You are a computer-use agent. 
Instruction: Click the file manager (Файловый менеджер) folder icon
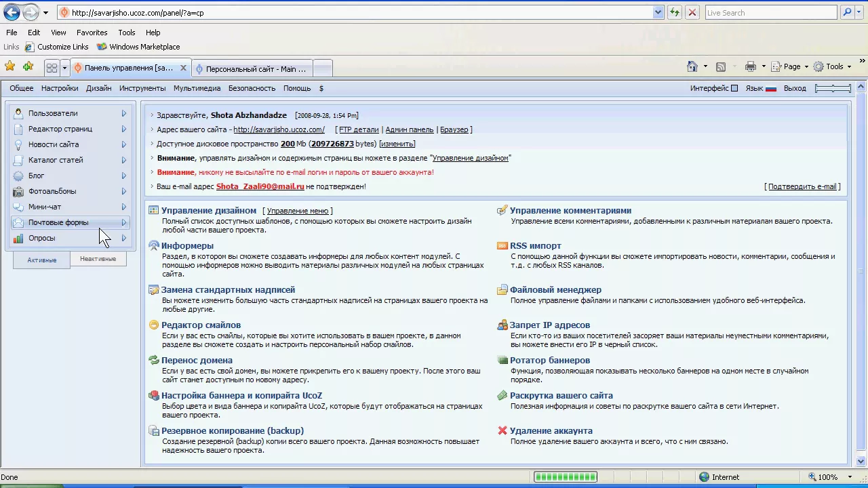502,289
